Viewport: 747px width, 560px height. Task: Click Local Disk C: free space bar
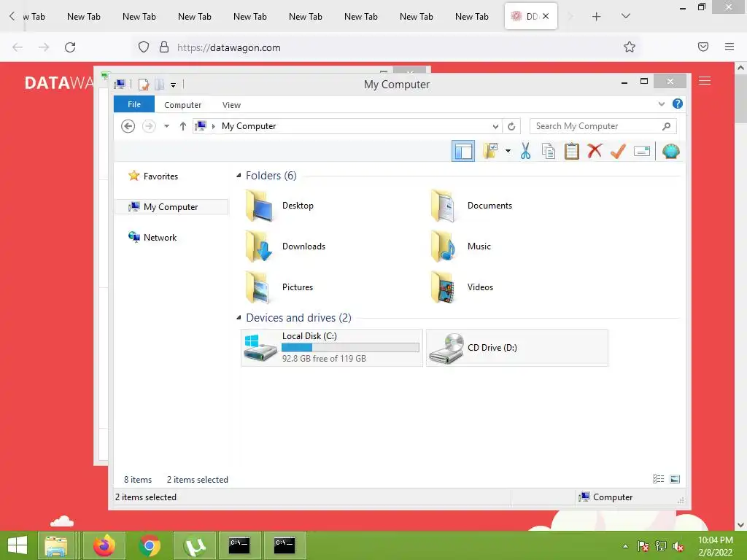point(350,348)
